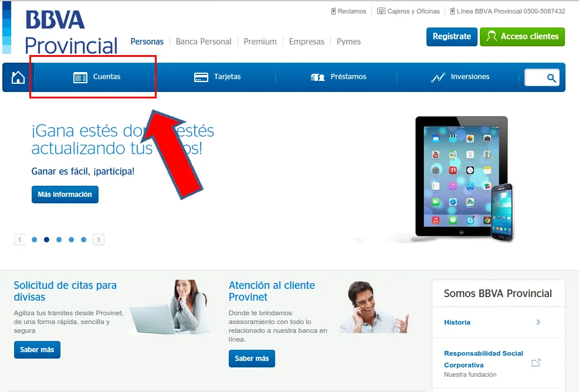Open Responsabilidad Social Corporativa external link icon

click(x=536, y=363)
